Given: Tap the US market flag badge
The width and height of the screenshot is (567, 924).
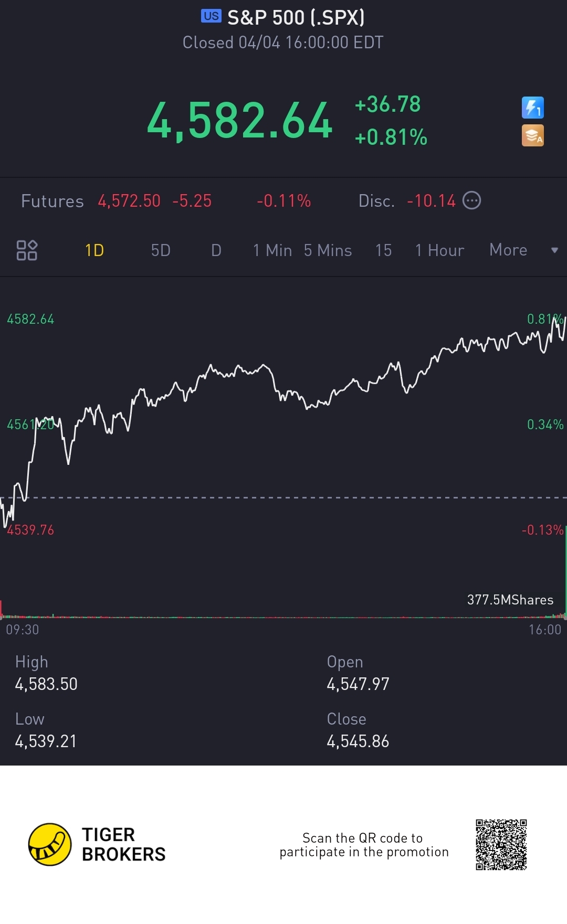Looking at the screenshot, I should 211,16.
